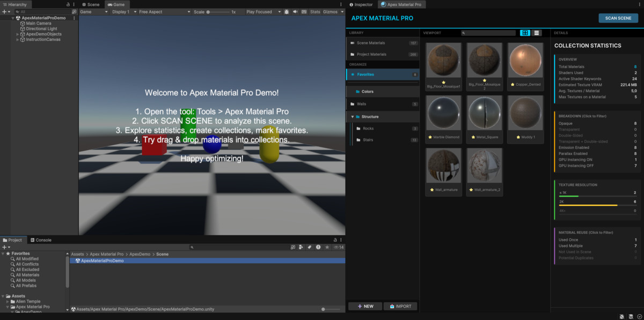Screen dimensions: 644x320
Task: Switch to the Game tab
Action: click(x=116, y=4)
